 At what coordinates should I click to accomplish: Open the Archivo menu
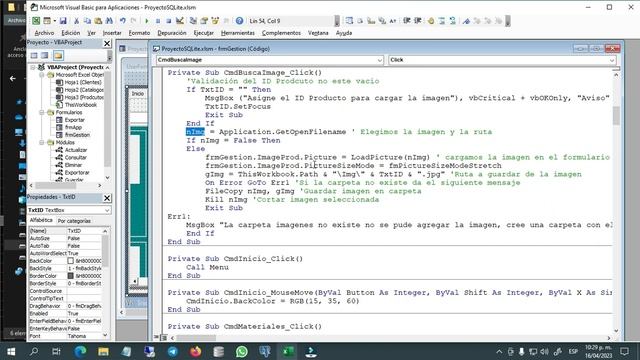[44, 33]
